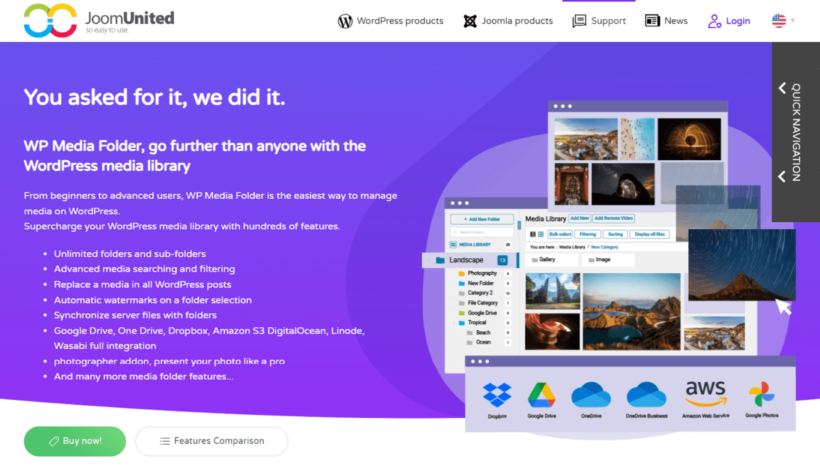Click the Support chat icon

tap(579, 21)
